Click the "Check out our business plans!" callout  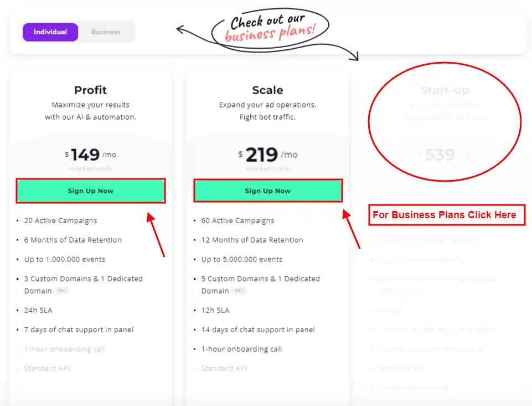point(270,29)
